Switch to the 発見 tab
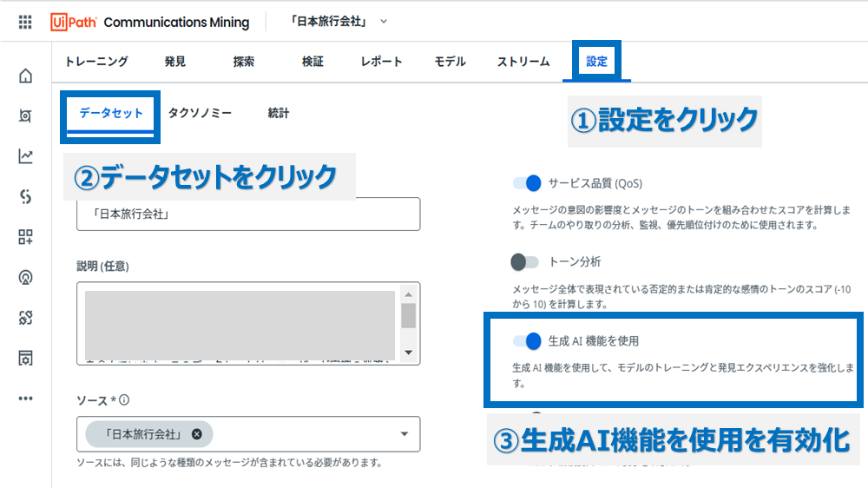The height and width of the screenshot is (488, 868). point(175,62)
